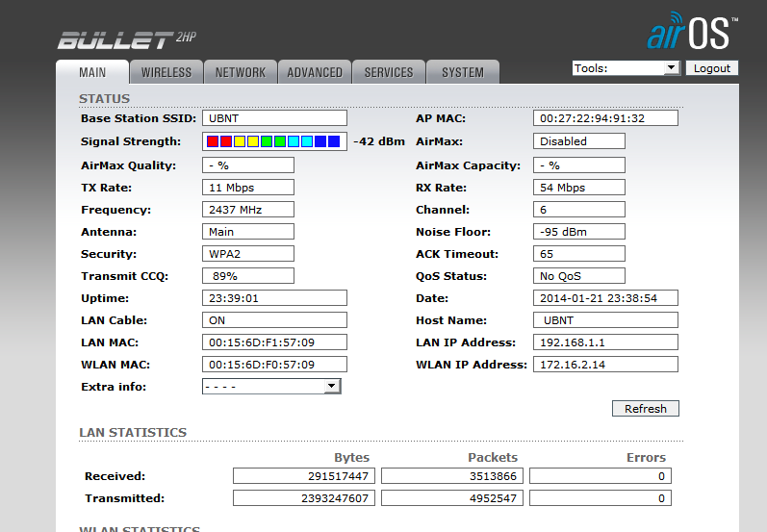Open the System tab
767x532 pixels.
tap(463, 72)
